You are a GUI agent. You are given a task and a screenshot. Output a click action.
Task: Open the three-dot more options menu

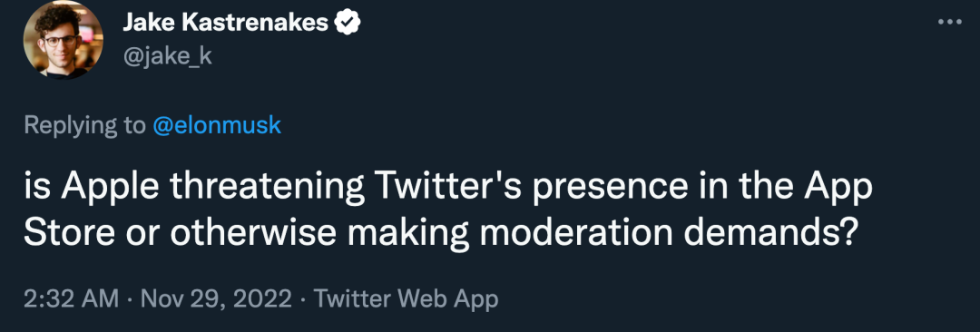point(949,22)
